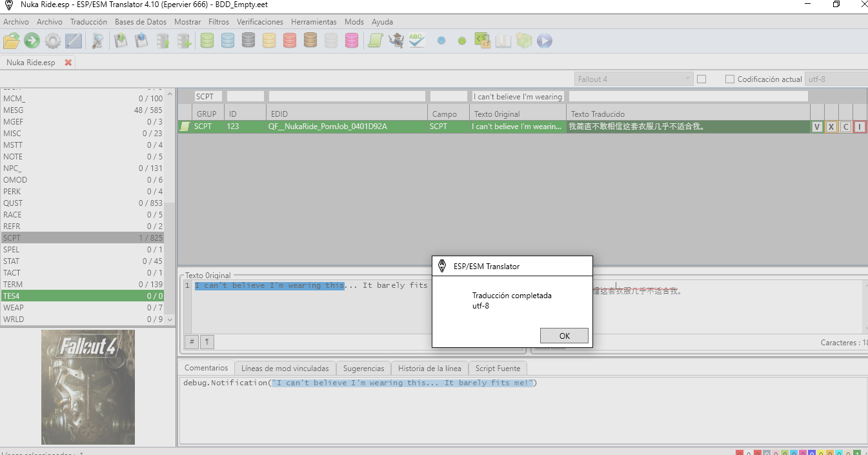Select the TES4 record group
868x455 pixels.
(83, 296)
